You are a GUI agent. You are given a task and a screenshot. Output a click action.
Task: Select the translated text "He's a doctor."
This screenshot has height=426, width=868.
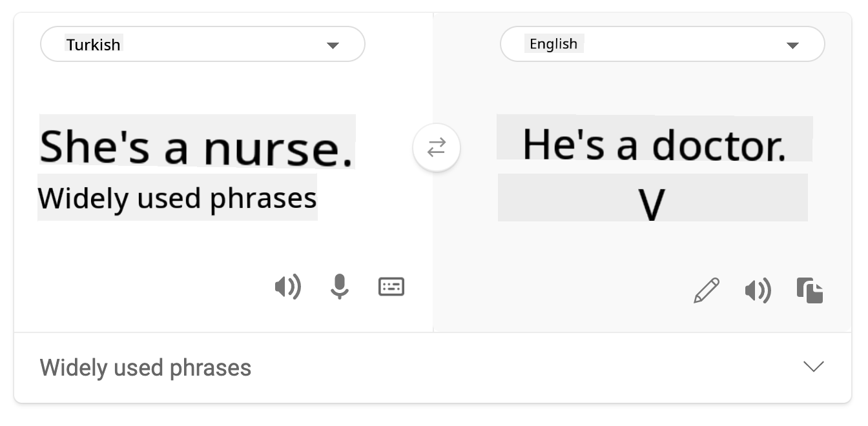[x=654, y=145]
